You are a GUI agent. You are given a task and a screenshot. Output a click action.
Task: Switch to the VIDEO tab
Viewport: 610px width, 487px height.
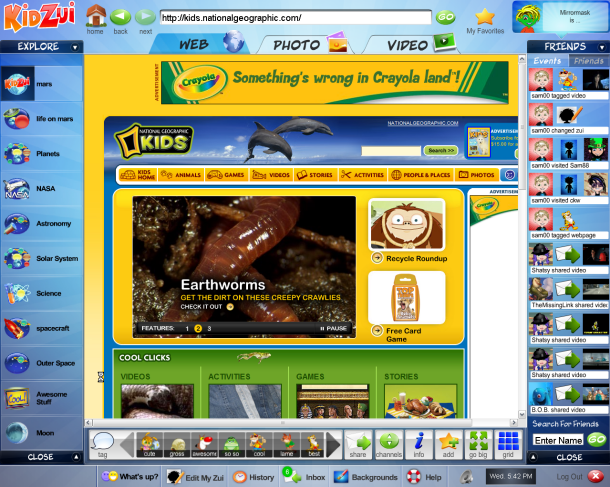[x=413, y=44]
